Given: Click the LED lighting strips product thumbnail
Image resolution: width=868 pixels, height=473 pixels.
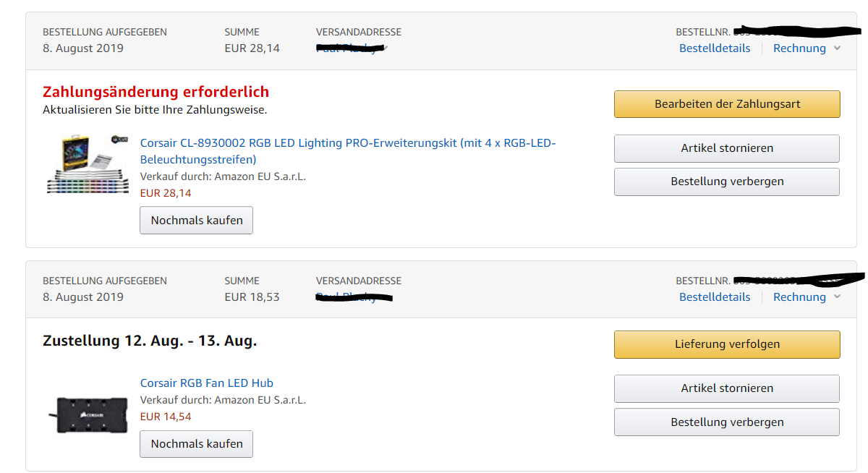Looking at the screenshot, I should click(x=88, y=165).
